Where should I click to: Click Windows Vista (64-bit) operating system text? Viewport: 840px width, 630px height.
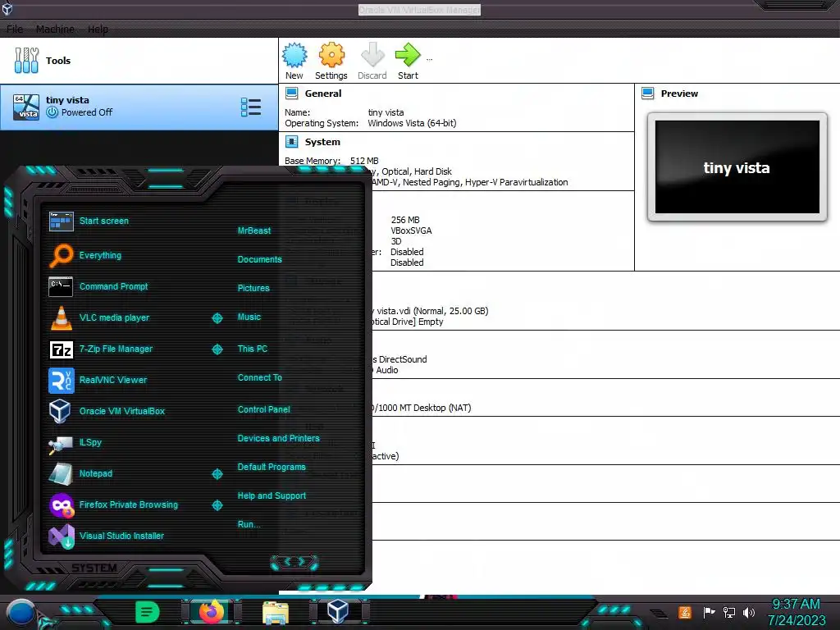(x=412, y=123)
